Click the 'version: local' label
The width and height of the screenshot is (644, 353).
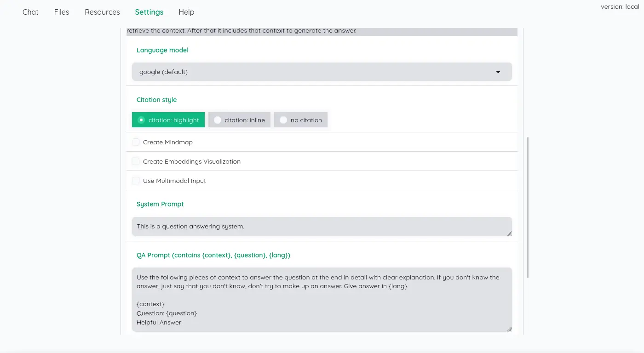[x=620, y=7]
